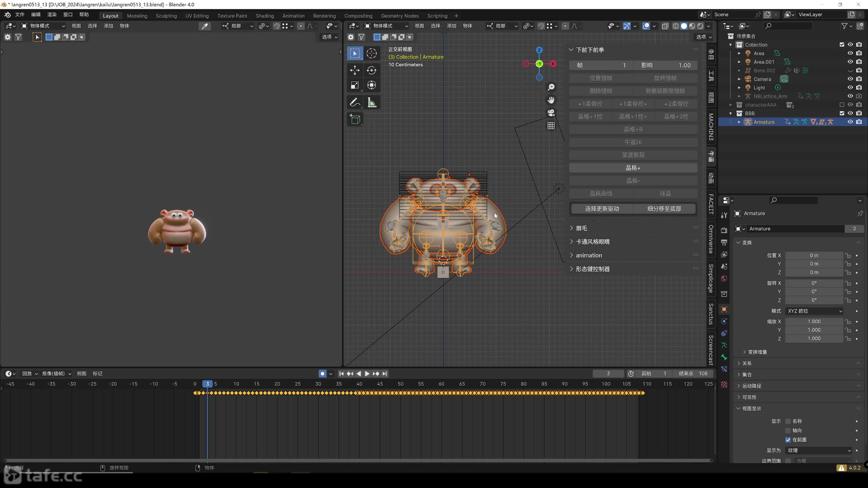868x488 pixels.
Task: Jump to the end frame
Action: [384, 373]
